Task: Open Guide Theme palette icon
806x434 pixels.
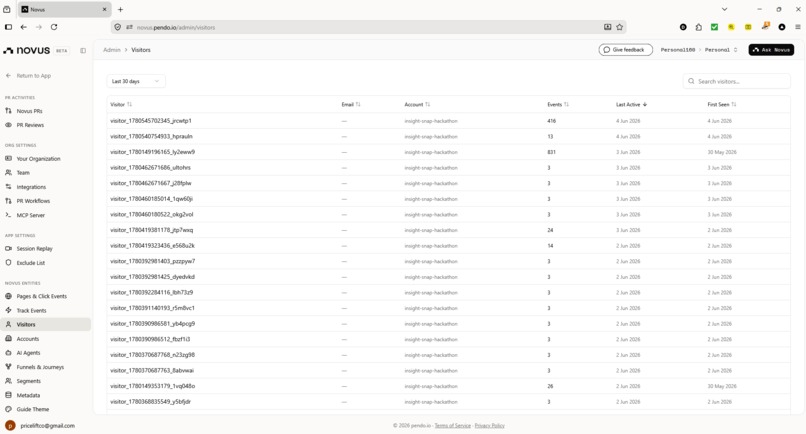Action: tap(8, 409)
